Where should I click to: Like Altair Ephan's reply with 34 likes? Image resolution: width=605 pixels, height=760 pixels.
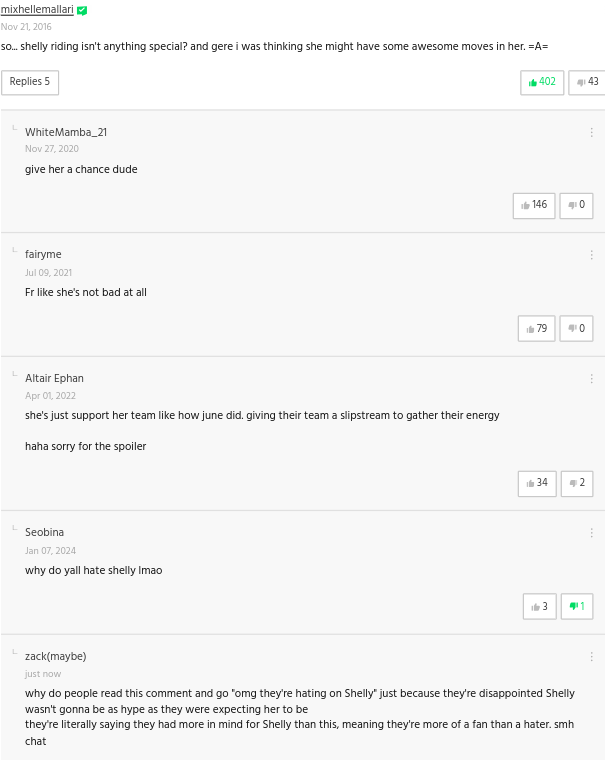(537, 483)
